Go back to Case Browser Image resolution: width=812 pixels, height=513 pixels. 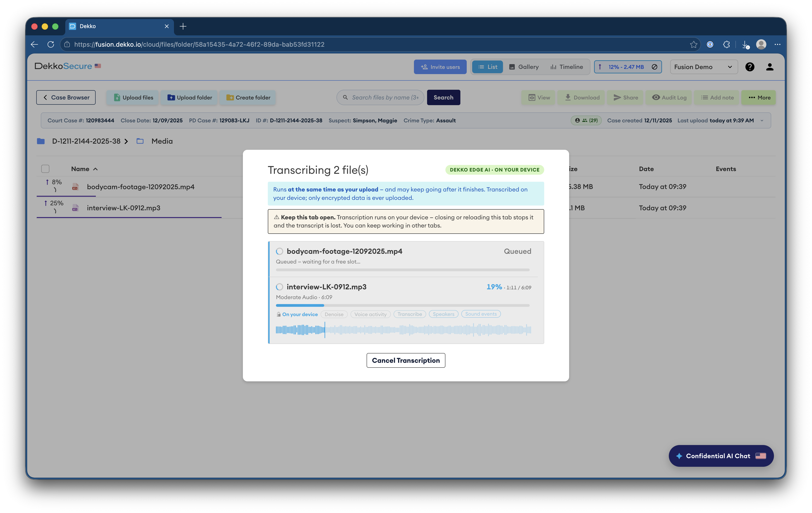[x=66, y=97]
